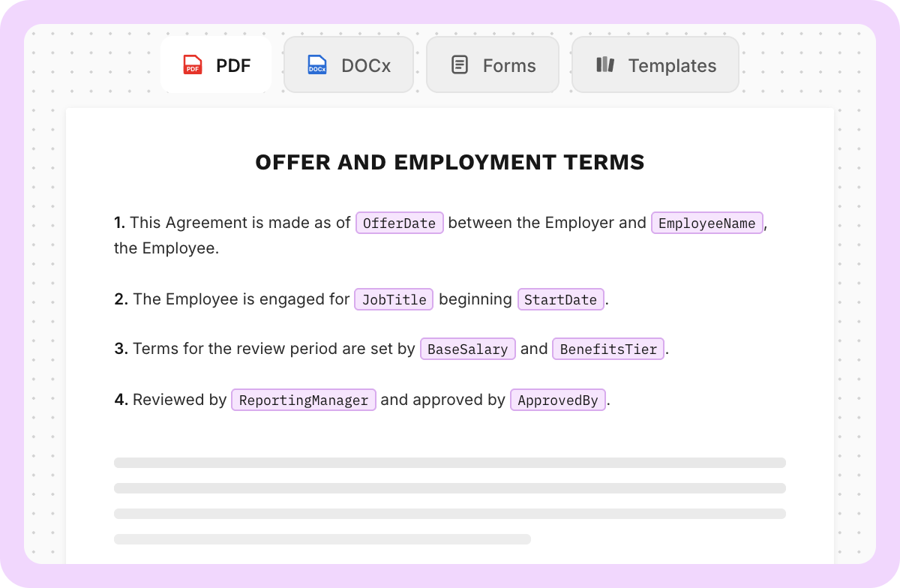Click the text "between the Employer and"

tap(547, 223)
